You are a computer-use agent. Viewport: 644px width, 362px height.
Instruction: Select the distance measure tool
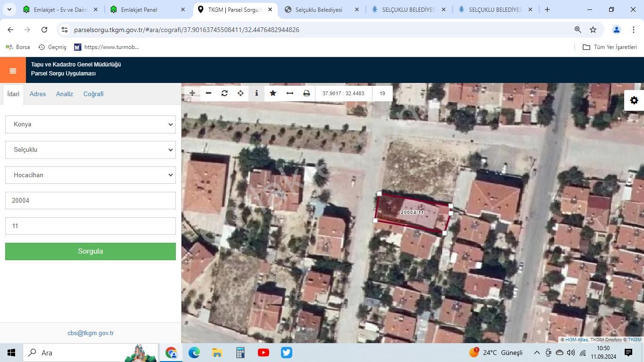click(x=290, y=93)
